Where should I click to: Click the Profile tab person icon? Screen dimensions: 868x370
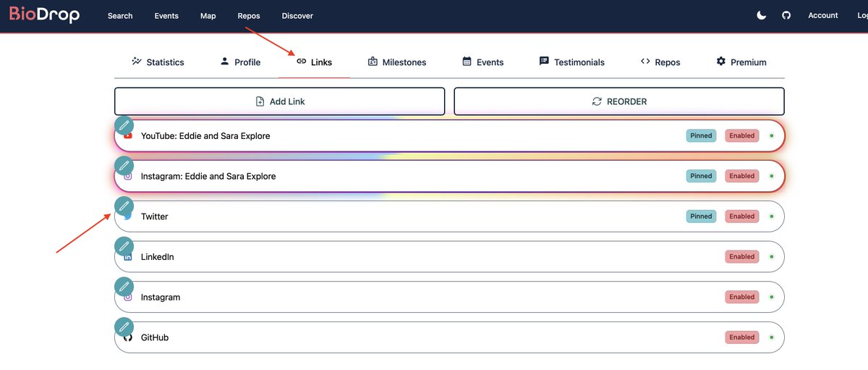(225, 62)
